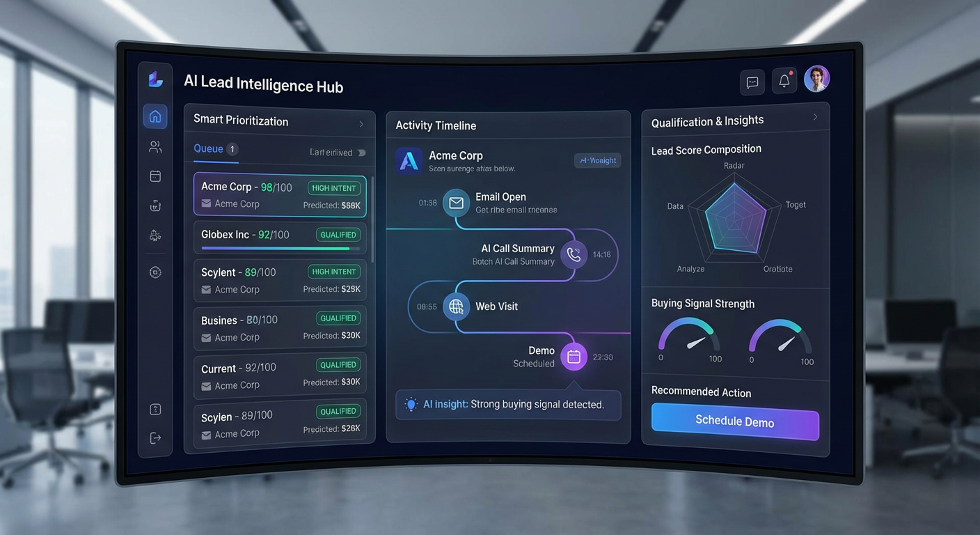
Task: Click the insight badge next to Acme Corp
Action: click(597, 160)
